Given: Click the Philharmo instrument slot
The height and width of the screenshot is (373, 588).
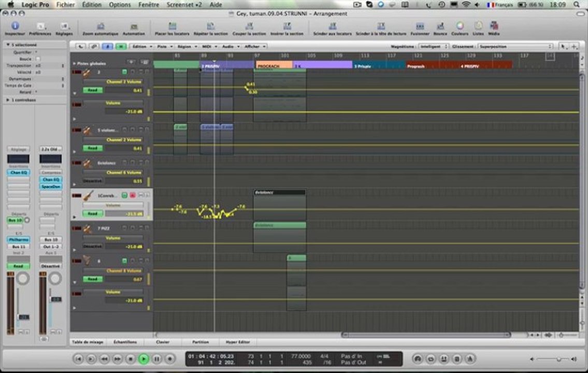Looking at the screenshot, I should (x=18, y=239).
